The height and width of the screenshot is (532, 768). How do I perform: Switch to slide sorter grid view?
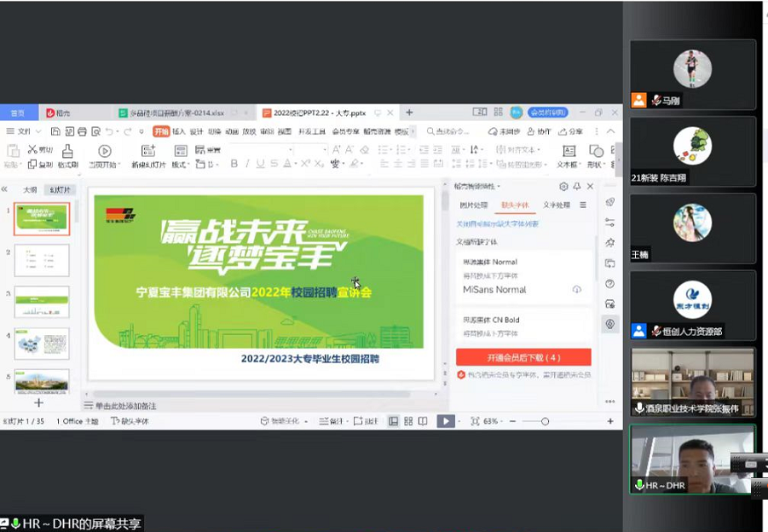(408, 421)
